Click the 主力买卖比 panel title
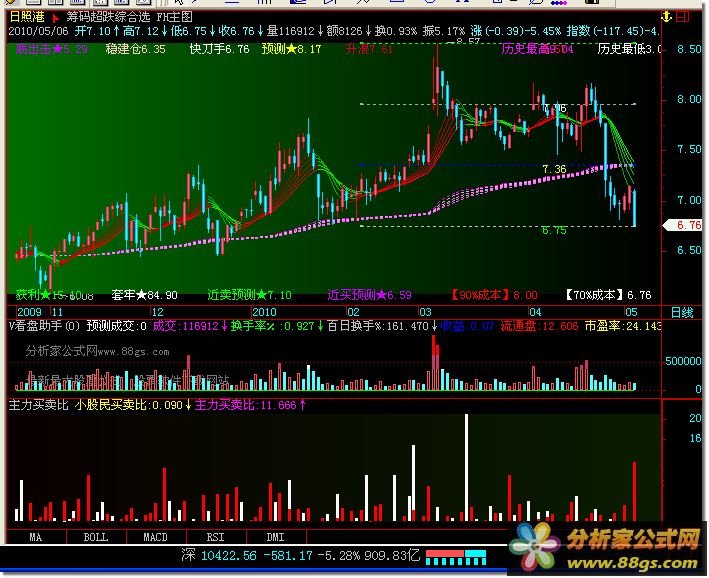This screenshot has width=709, height=578. (x=38, y=405)
